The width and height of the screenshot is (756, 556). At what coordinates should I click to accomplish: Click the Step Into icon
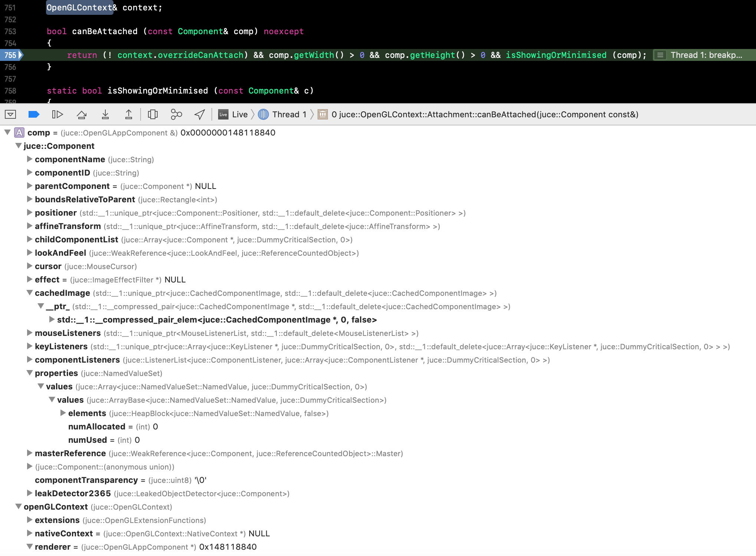(105, 114)
